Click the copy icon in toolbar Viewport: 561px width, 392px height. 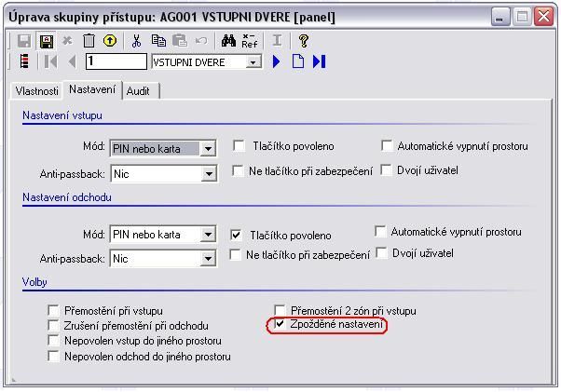click(x=157, y=41)
